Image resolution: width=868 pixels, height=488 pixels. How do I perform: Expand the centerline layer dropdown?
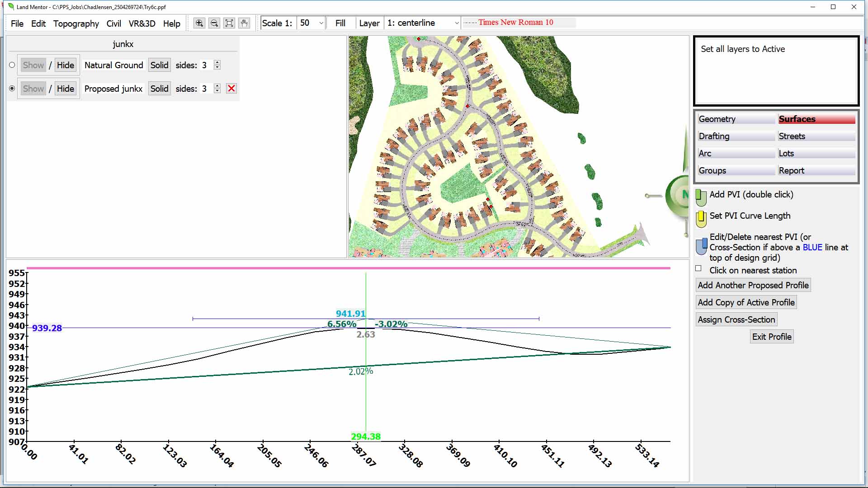click(x=457, y=23)
